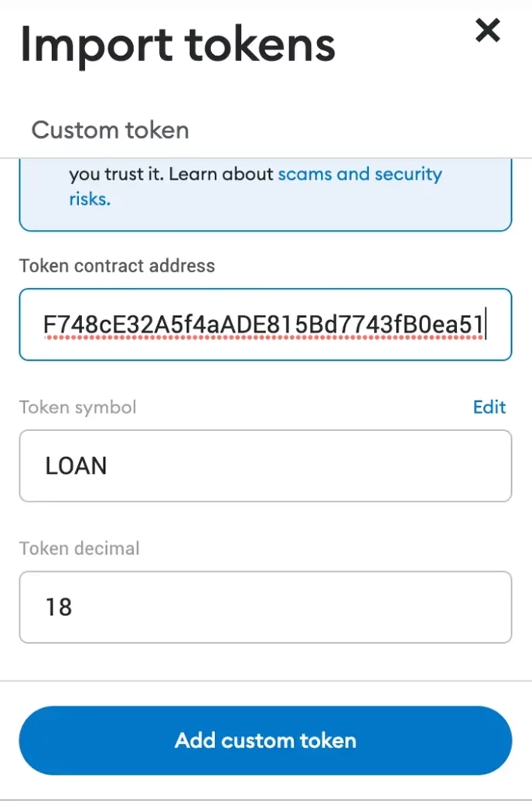Image resolution: width=532 pixels, height=801 pixels.
Task: Click the Token decimal label
Action: click(79, 548)
